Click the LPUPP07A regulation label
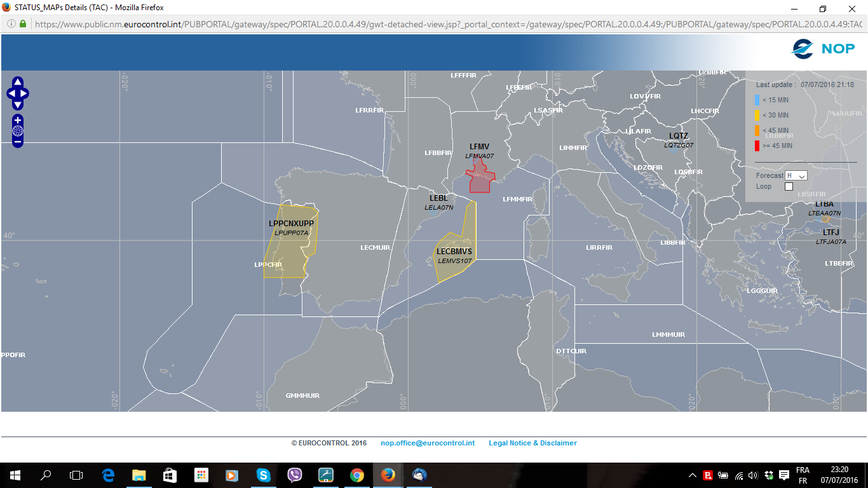The image size is (868, 488). pyautogui.click(x=291, y=233)
